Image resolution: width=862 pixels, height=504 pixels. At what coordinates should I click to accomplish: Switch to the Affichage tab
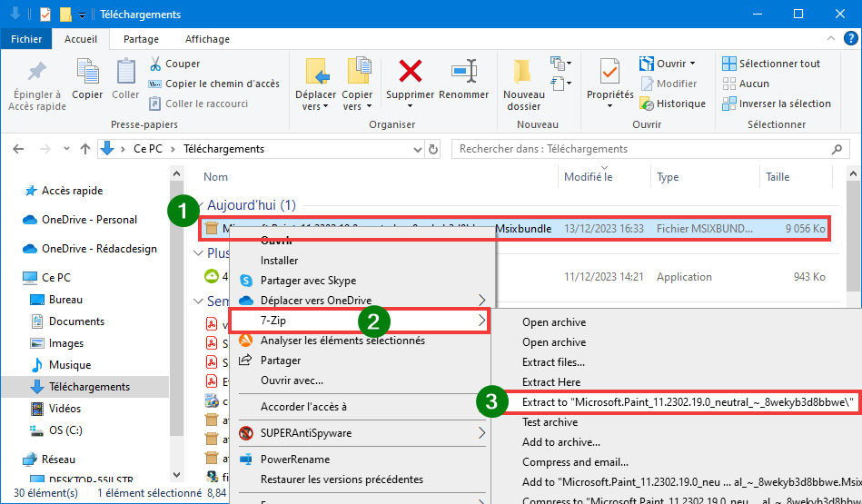(207, 39)
